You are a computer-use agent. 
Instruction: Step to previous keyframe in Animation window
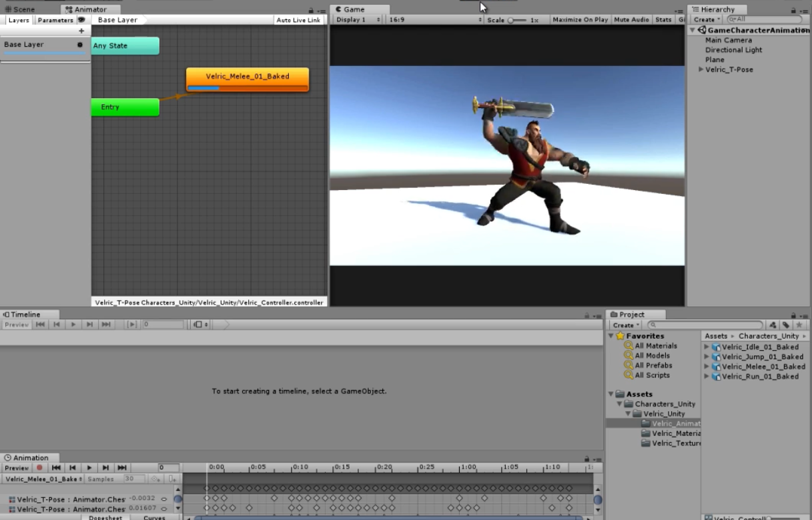coord(73,468)
